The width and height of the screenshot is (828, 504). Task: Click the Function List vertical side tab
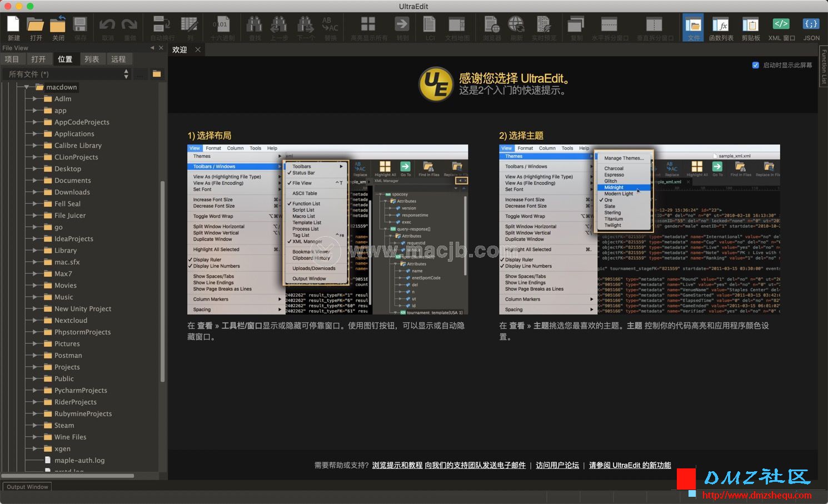(824, 67)
